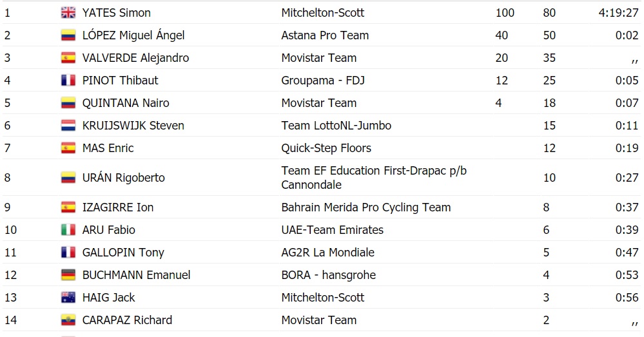This screenshot has height=337, width=644.
Task: Open rider MAS Enric profile
Action: pos(108,148)
